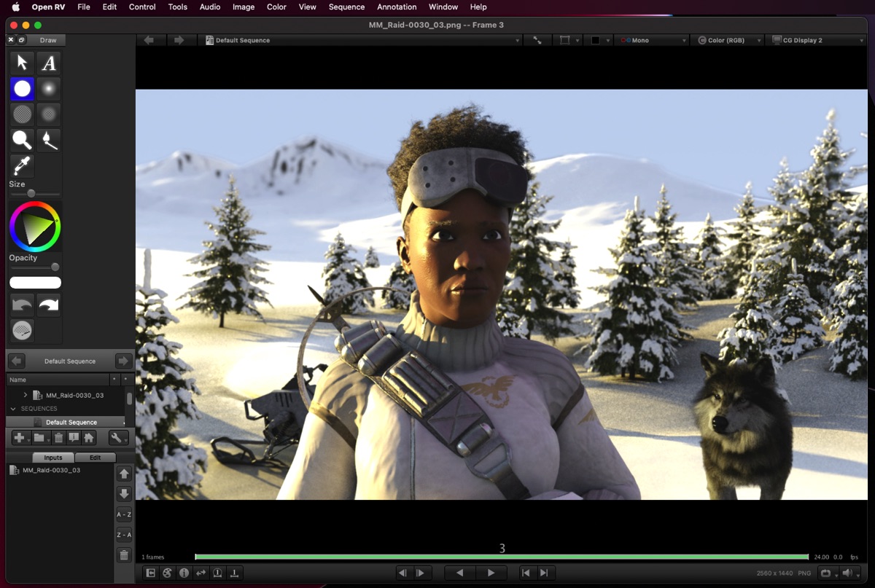Open the Apple menu
Image resolution: width=875 pixels, height=588 pixels.
(15, 7)
